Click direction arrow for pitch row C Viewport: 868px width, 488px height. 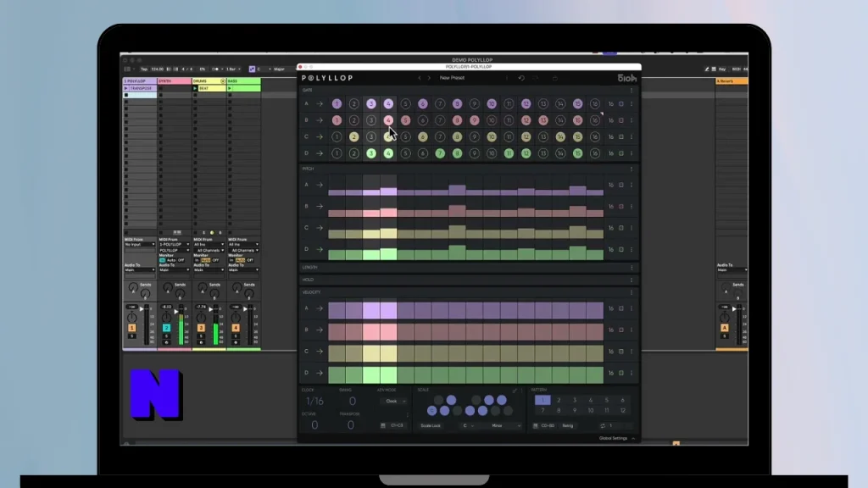[320, 227]
